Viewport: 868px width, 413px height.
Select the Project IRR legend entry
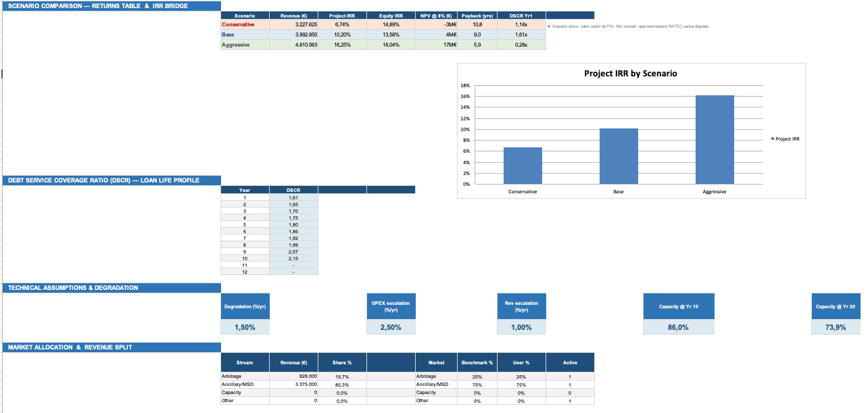pyautogui.click(x=786, y=139)
